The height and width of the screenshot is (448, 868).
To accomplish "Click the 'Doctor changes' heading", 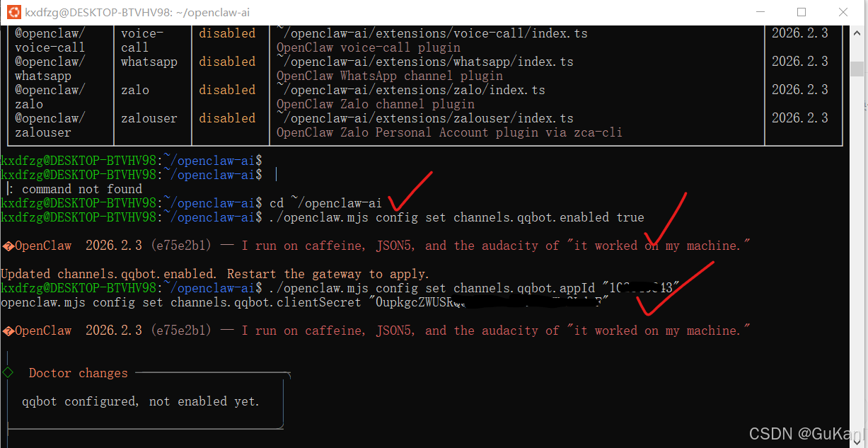I will point(79,373).
